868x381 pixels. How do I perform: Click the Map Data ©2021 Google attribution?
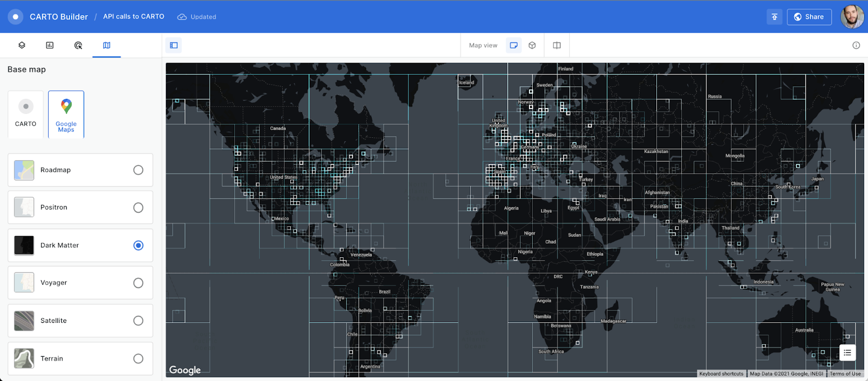point(786,373)
